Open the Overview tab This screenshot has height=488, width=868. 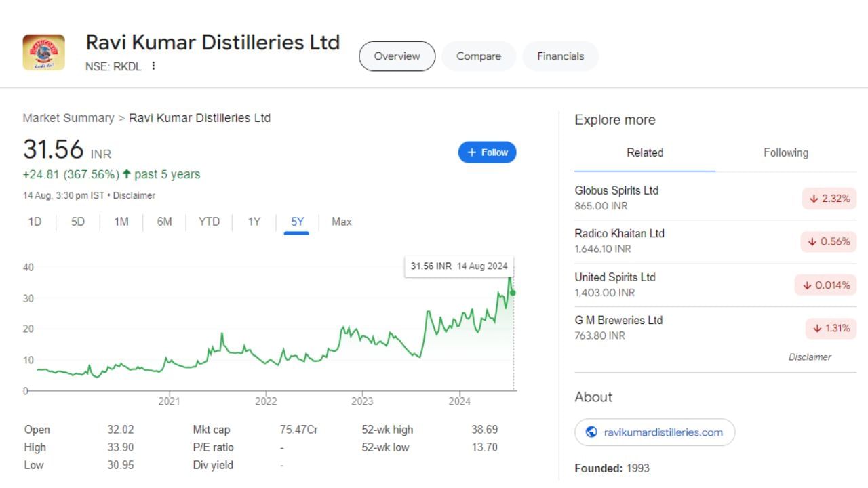(x=397, y=56)
